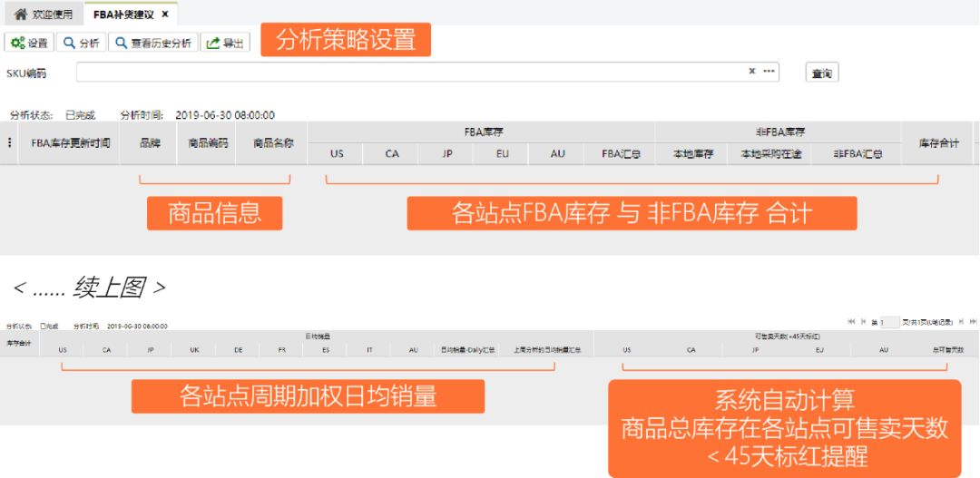980x478 pixels.
Task: Go to the previous page of records
Action: (864, 322)
